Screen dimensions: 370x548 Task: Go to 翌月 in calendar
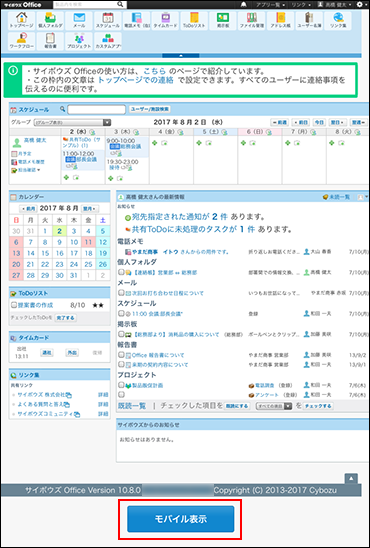[x=90, y=209]
